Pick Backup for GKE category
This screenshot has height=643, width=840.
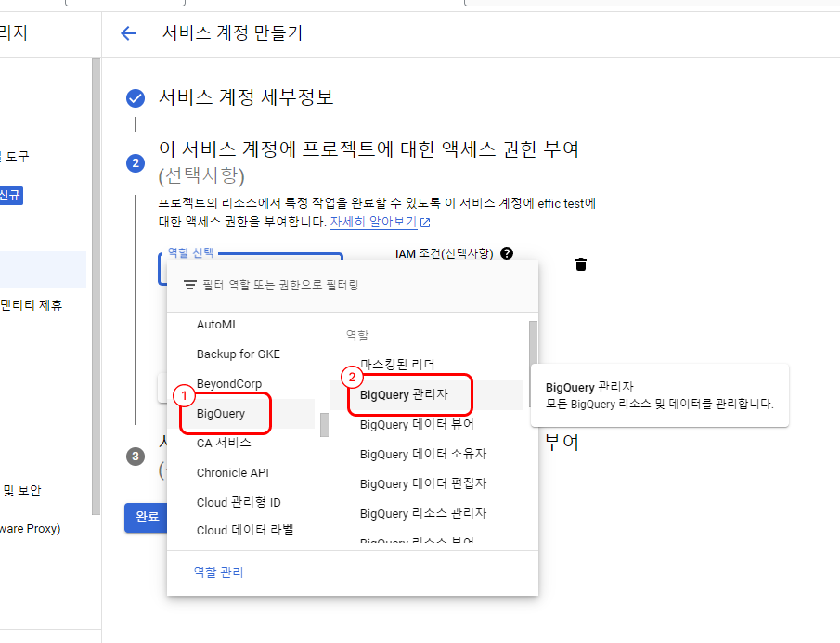[238, 354]
